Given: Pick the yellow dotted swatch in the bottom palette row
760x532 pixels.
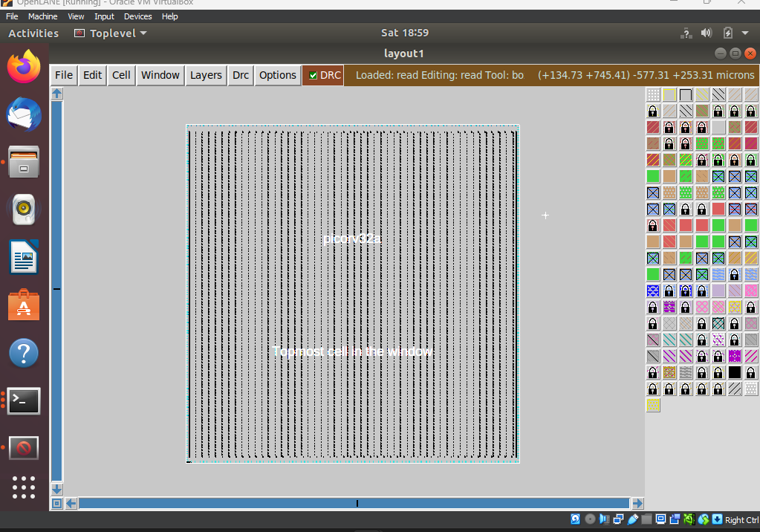Looking at the screenshot, I should pyautogui.click(x=653, y=405).
